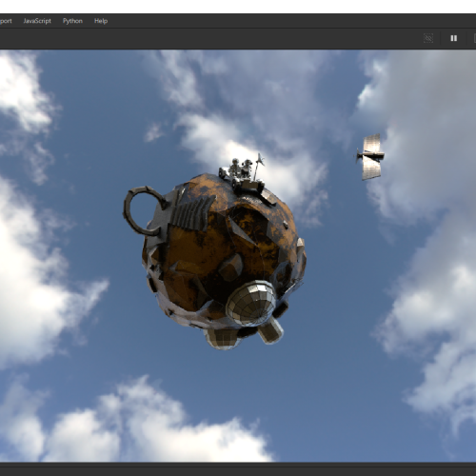Click the airplane's upper wing
Viewport: 476px width, 476px height.
click(x=371, y=143)
